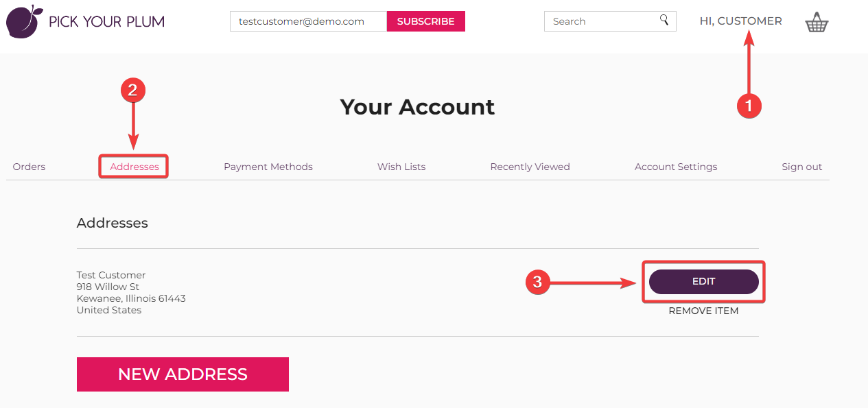Open the shopping basket icon
The image size is (868, 408).
click(817, 23)
